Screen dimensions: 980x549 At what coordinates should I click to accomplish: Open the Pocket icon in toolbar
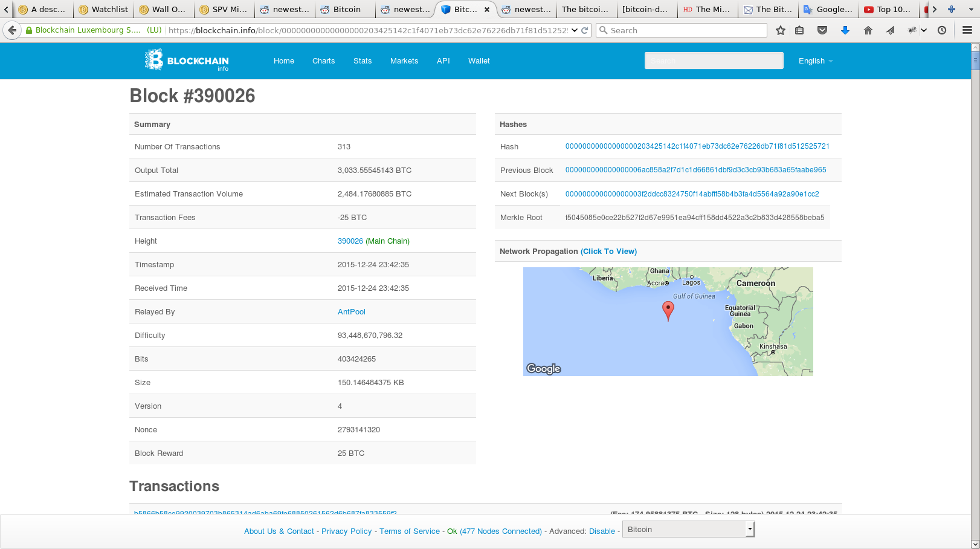click(x=822, y=30)
